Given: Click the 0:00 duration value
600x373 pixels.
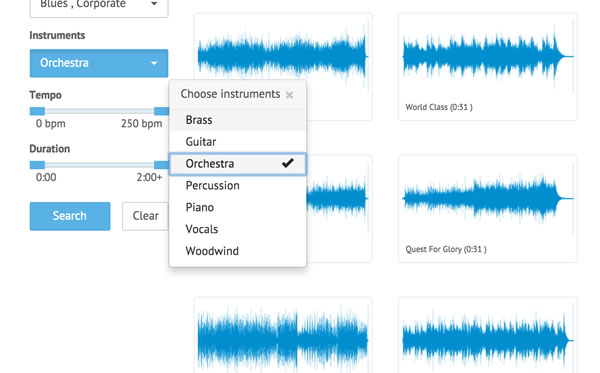Looking at the screenshot, I should [46, 178].
